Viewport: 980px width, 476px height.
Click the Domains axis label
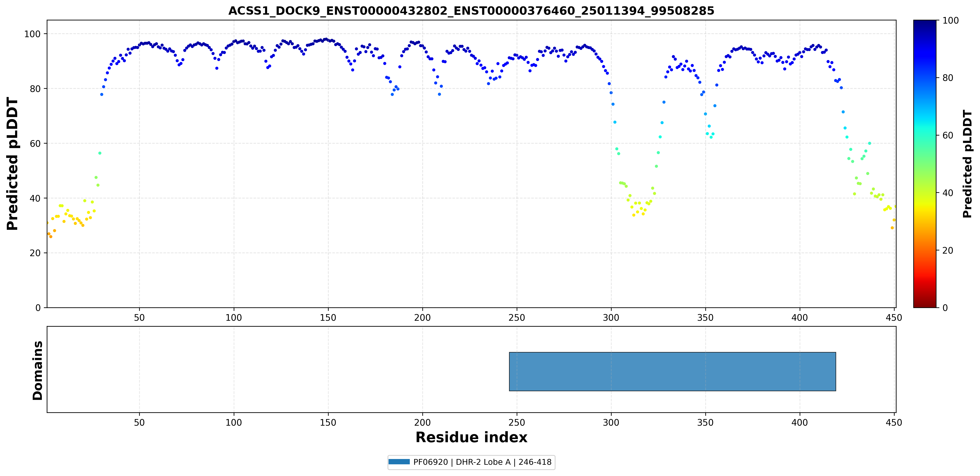coord(37,370)
